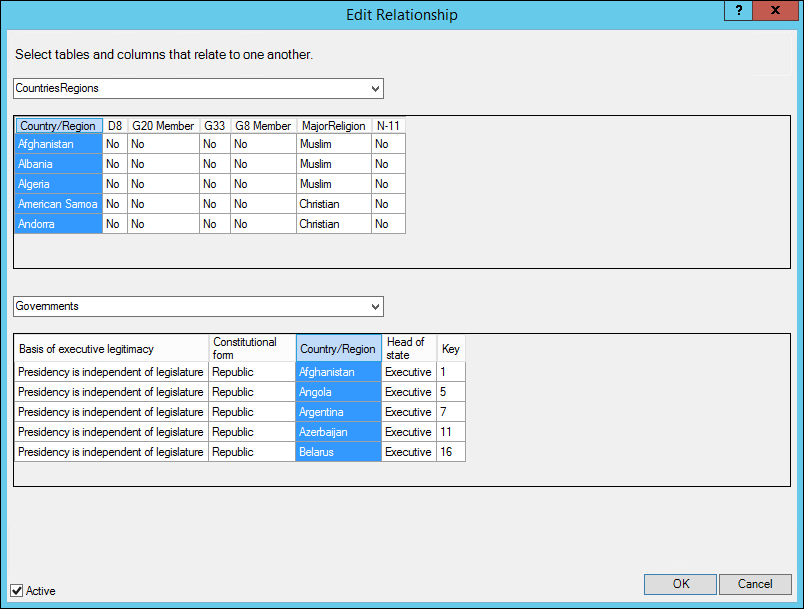The width and height of the screenshot is (804, 609).
Task: Select the Key column header
Action: coord(451,349)
